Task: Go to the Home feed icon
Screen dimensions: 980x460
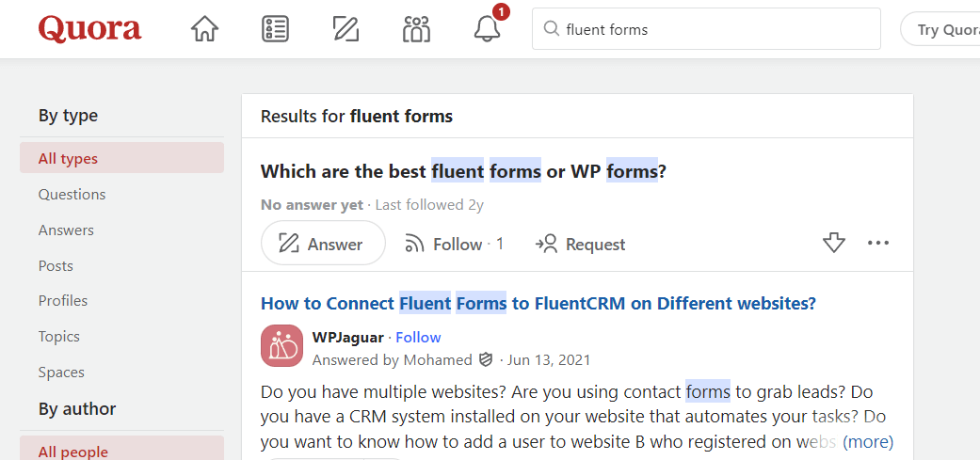Action: coord(204,29)
